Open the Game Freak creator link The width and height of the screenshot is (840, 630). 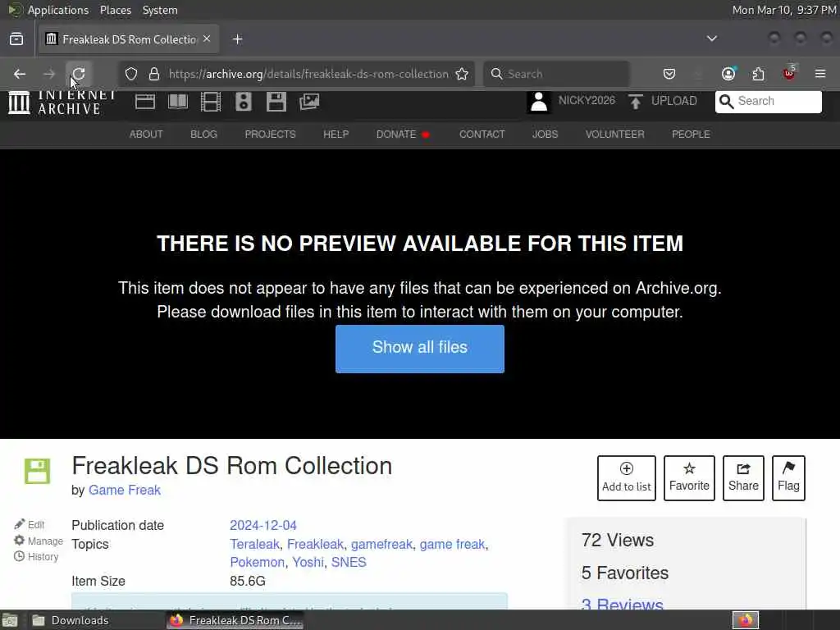(x=125, y=491)
